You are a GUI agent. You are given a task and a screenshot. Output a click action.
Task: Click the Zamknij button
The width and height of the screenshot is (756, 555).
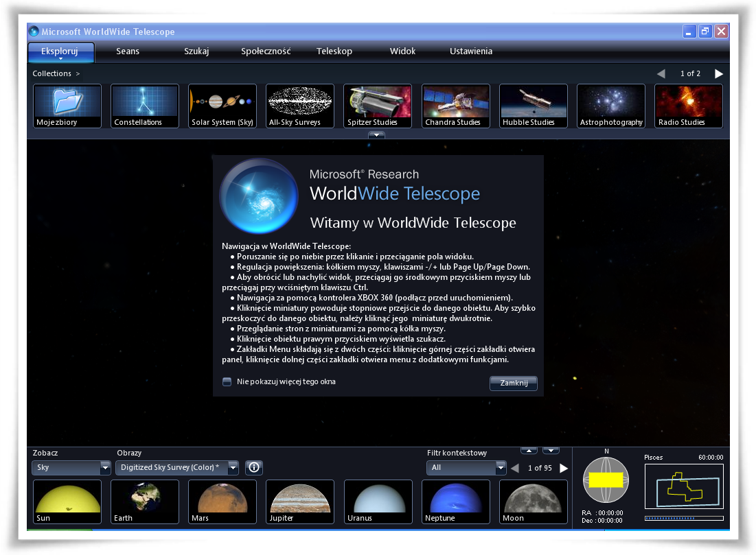(514, 383)
